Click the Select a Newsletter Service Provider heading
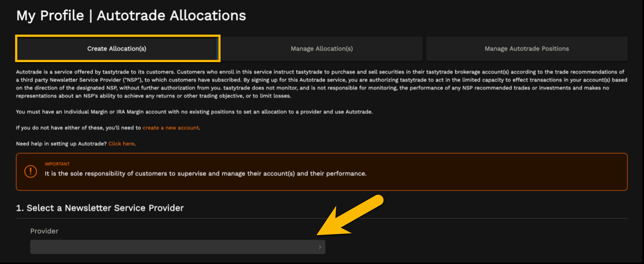This screenshot has height=264, width=644. 100,208
